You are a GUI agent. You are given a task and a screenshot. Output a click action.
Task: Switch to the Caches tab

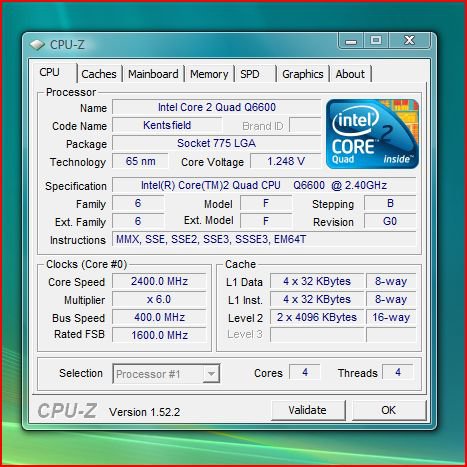pos(99,74)
